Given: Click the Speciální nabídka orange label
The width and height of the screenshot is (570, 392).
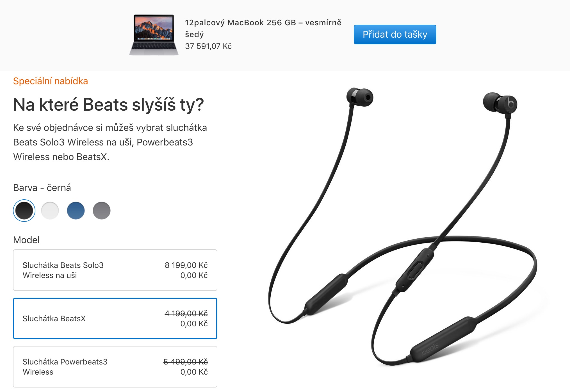Looking at the screenshot, I should pyautogui.click(x=51, y=81).
